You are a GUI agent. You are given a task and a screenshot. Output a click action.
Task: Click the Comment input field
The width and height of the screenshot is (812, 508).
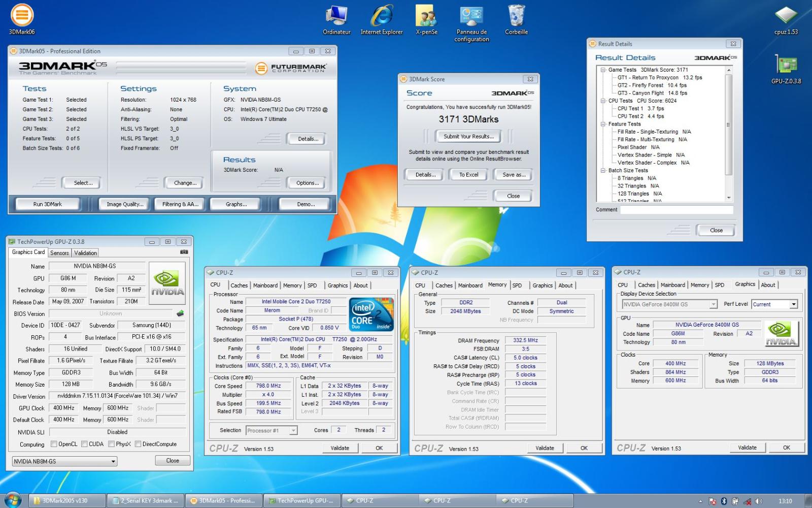[x=676, y=210]
